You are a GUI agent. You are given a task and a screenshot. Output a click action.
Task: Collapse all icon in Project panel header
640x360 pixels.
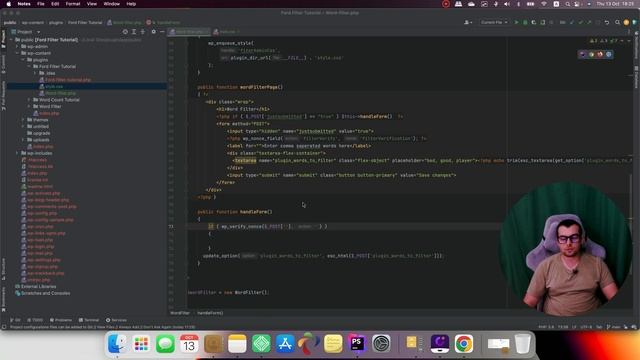[x=143, y=32]
